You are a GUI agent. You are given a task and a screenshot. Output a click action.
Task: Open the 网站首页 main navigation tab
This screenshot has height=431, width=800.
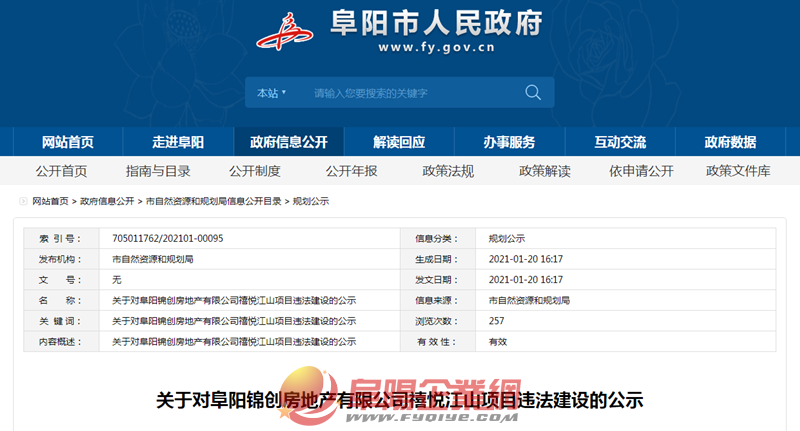pos(68,142)
